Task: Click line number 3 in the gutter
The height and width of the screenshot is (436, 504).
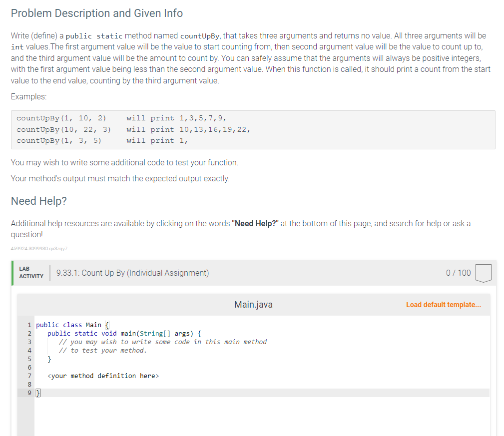Action: coord(29,342)
